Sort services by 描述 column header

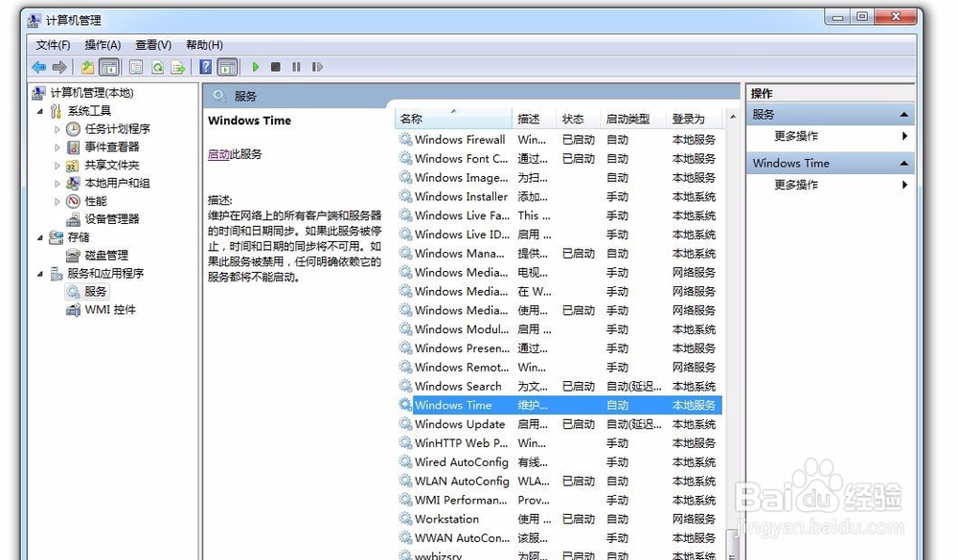tap(534, 119)
